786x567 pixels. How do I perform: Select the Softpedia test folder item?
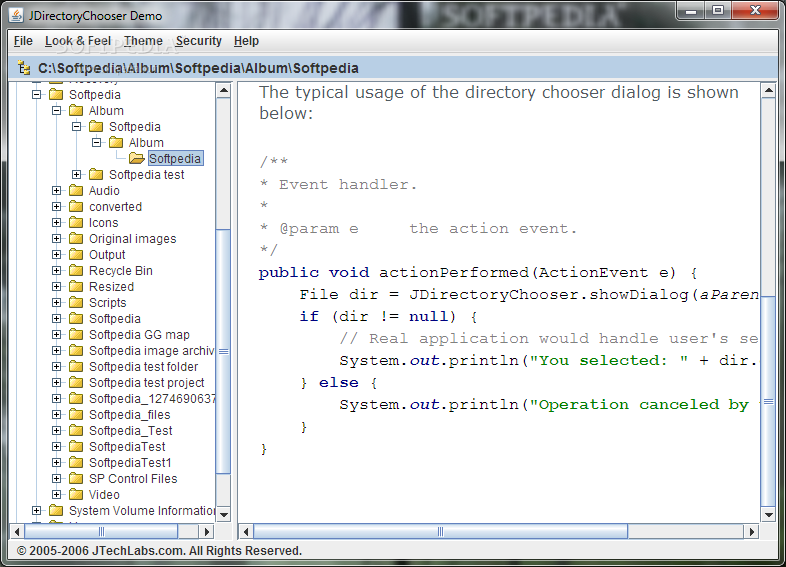click(143, 366)
